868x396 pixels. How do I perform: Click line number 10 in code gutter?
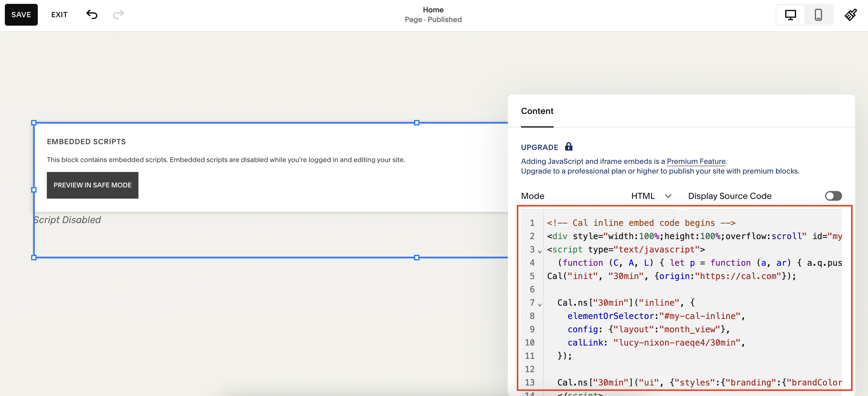click(529, 343)
